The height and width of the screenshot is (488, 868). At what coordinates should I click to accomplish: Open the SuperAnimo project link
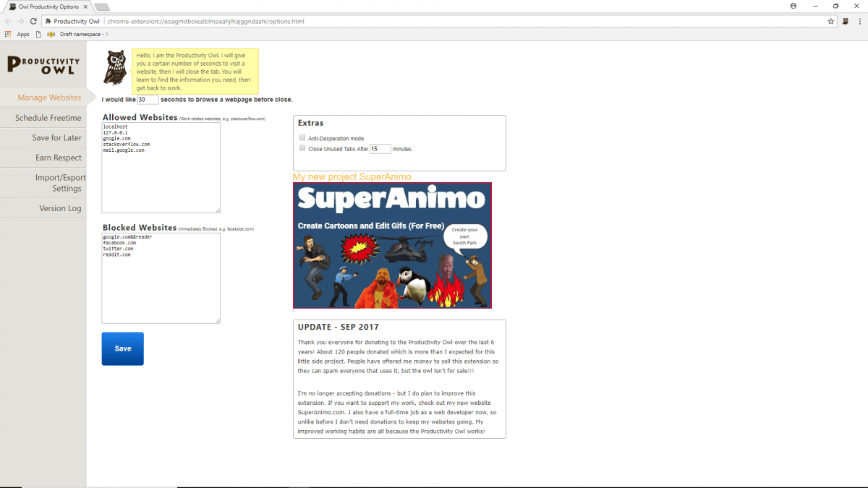click(354, 176)
